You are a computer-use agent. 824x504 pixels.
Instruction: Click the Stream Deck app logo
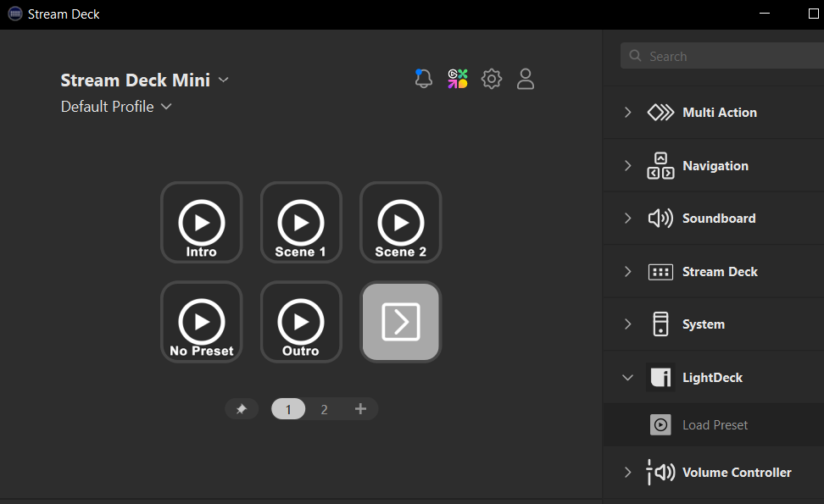tap(14, 14)
